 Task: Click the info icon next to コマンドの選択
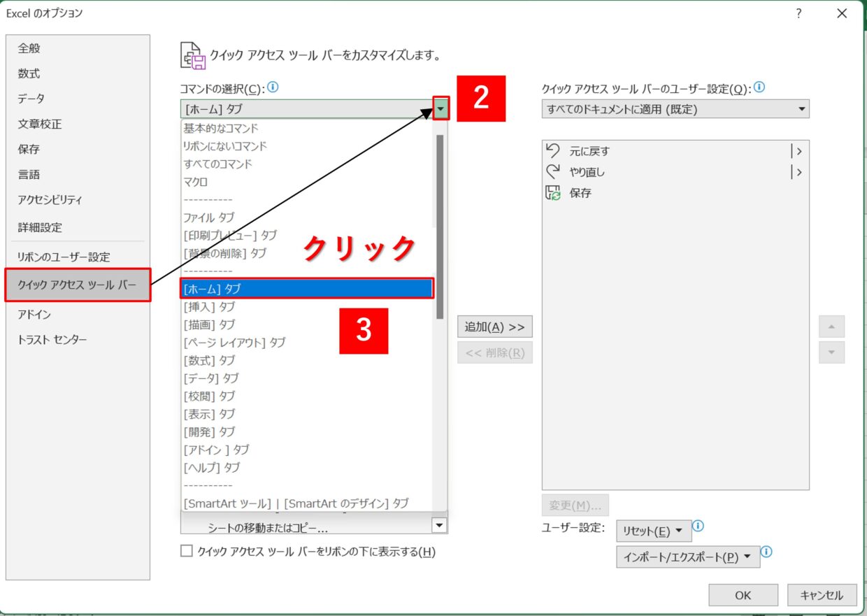[273, 88]
